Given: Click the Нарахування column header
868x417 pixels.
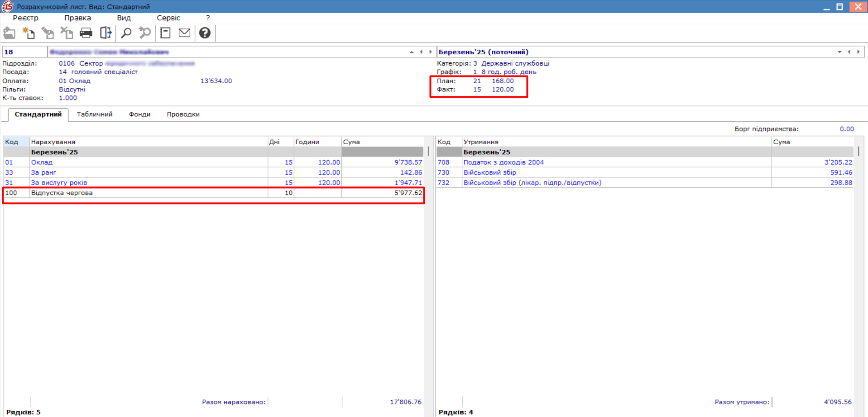Looking at the screenshot, I should (x=149, y=142).
